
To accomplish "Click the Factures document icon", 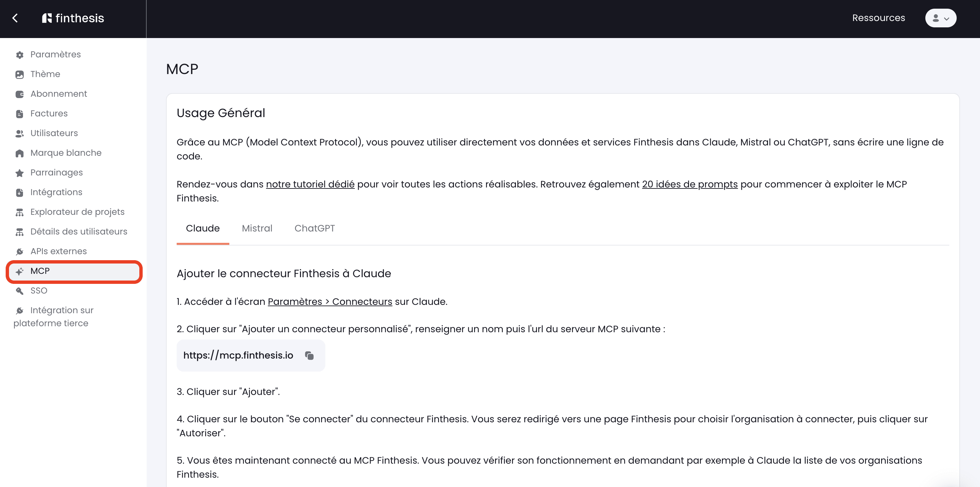I will 20,114.
